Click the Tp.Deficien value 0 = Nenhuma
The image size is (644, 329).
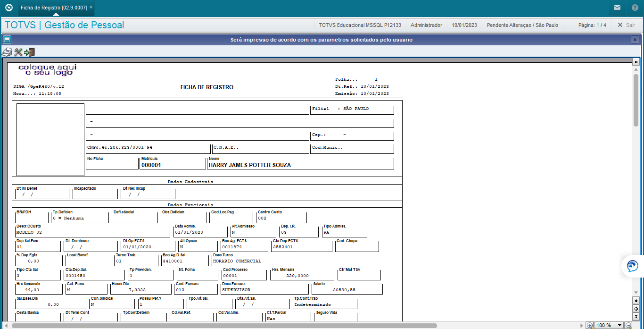tap(68, 218)
